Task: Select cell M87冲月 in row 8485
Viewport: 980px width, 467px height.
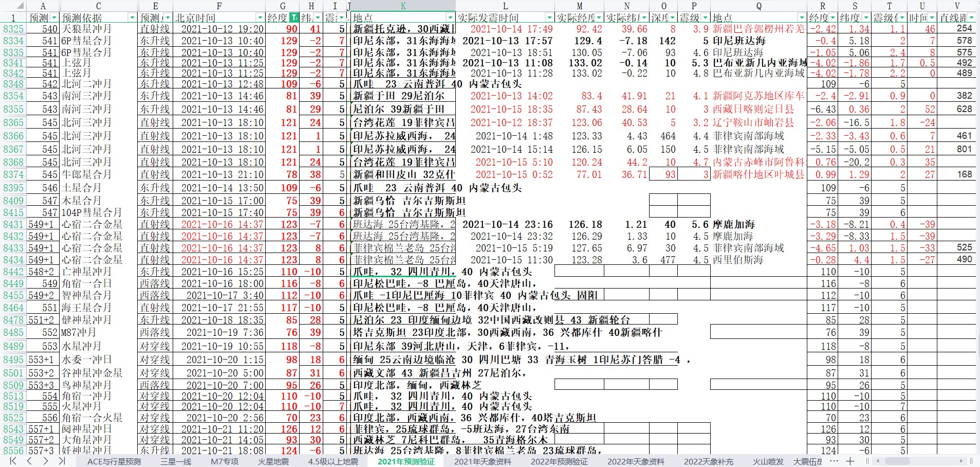Action: (x=99, y=332)
